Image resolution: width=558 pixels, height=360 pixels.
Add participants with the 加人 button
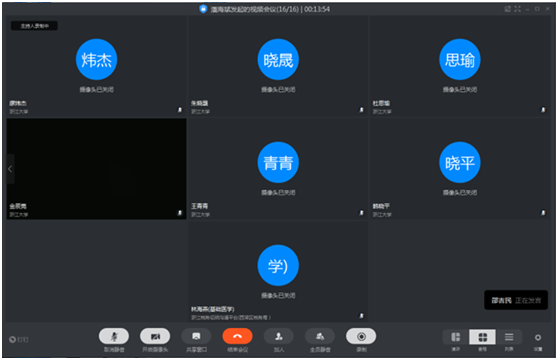tap(279, 336)
